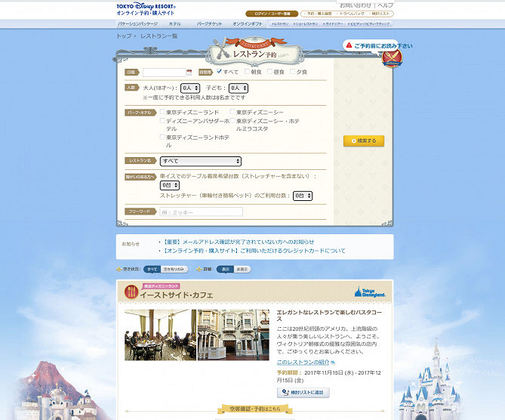
Task: Check the ホテルミラコスタ checkbox
Action: point(232,121)
